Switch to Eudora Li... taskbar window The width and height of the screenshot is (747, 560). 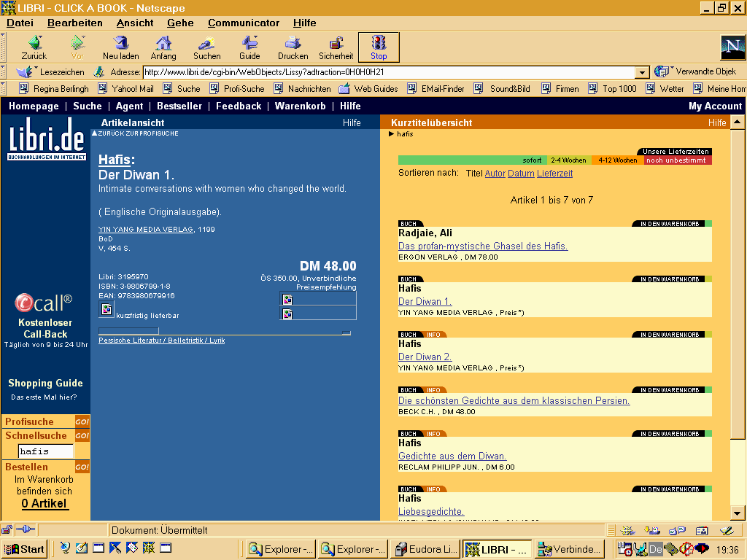(x=426, y=549)
